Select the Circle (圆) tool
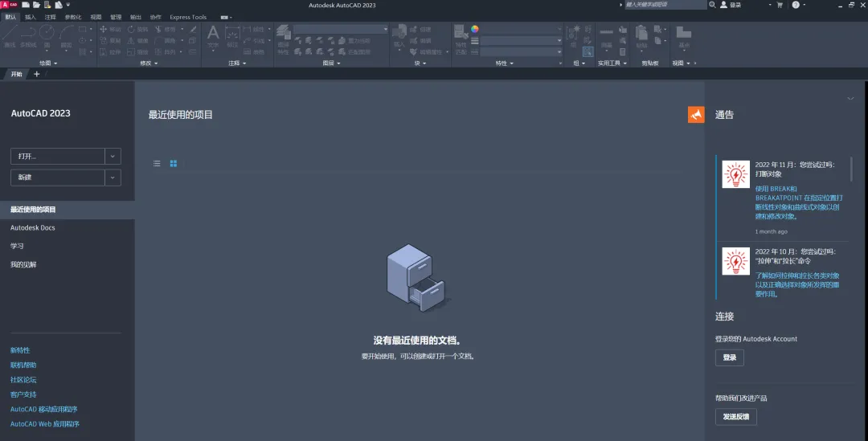Image resolution: width=868 pixels, height=441 pixels. click(47, 36)
